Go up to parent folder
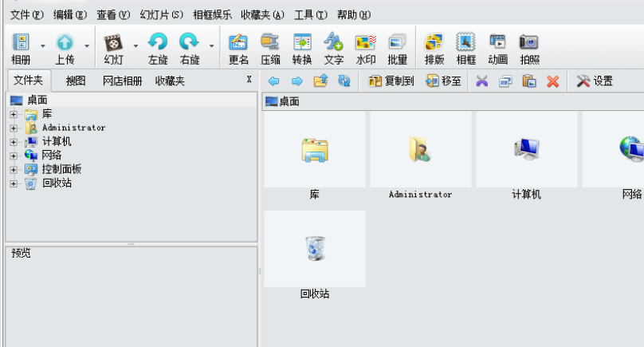644x347 pixels. click(320, 81)
